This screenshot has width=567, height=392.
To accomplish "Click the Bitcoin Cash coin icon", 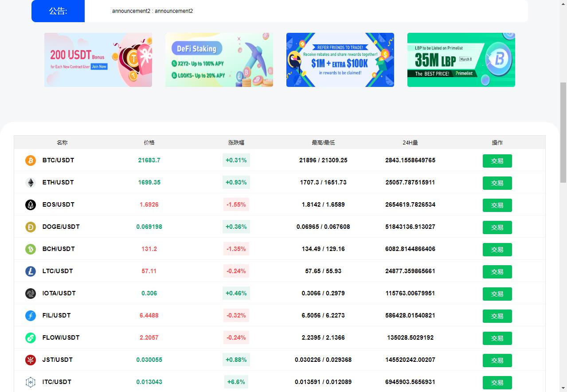I will pos(31,249).
